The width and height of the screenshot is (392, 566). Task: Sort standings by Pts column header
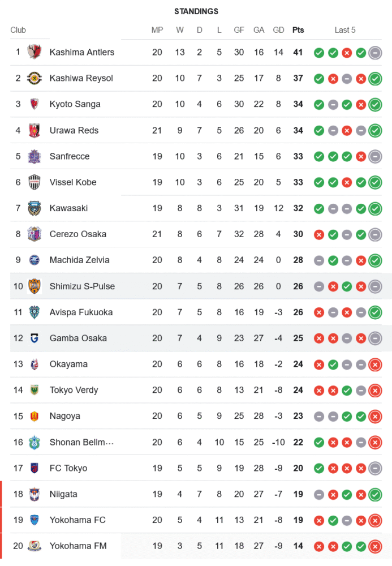click(x=298, y=30)
